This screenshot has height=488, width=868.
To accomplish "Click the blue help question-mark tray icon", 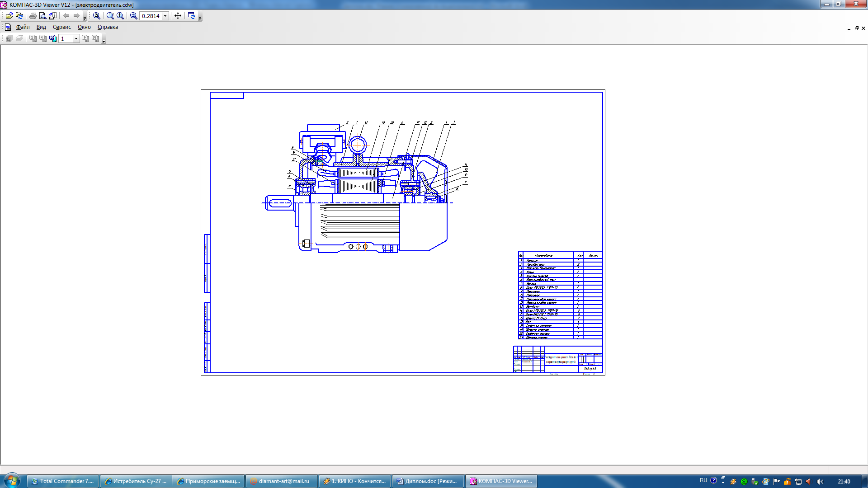I will pyautogui.click(x=713, y=481).
